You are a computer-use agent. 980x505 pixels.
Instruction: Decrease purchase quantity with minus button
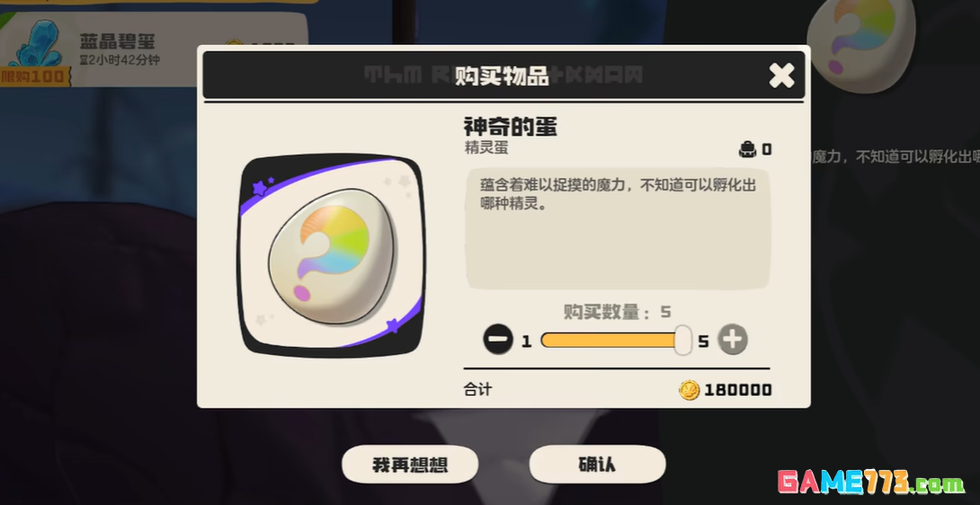click(x=498, y=341)
